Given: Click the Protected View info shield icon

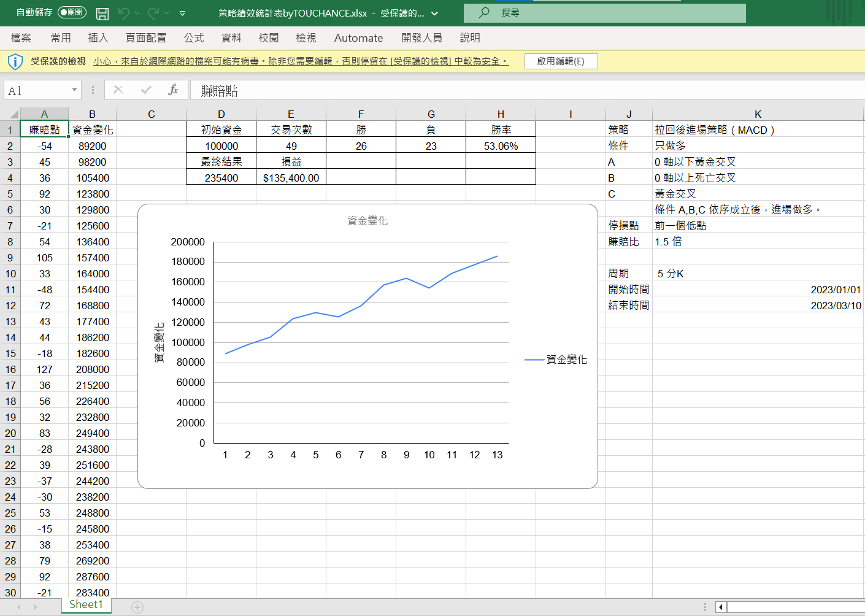Looking at the screenshot, I should coord(15,61).
